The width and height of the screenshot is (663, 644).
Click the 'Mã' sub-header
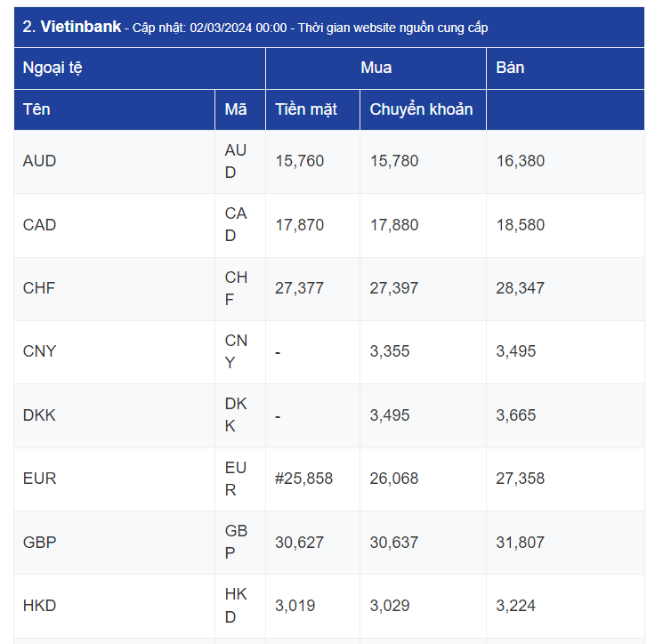[x=236, y=109]
